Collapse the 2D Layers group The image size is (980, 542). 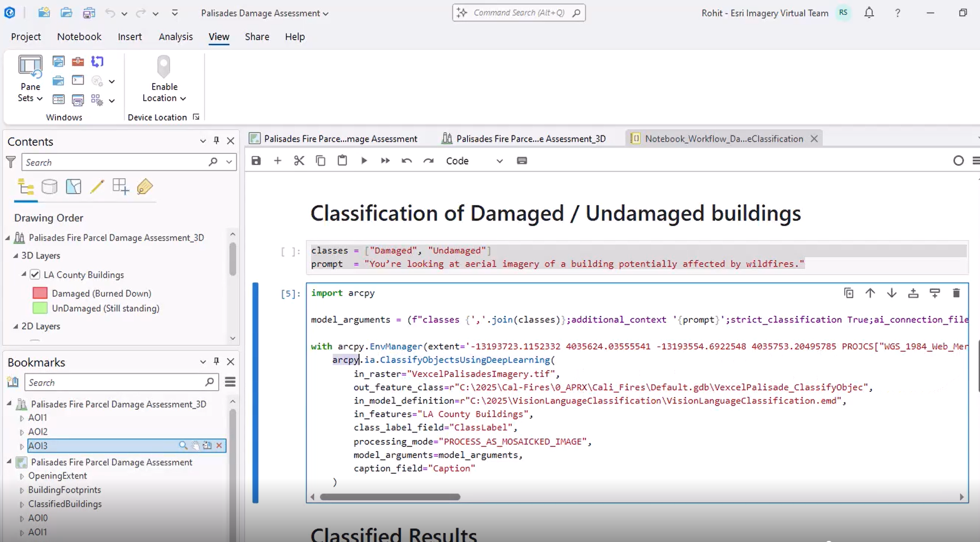[16, 326]
